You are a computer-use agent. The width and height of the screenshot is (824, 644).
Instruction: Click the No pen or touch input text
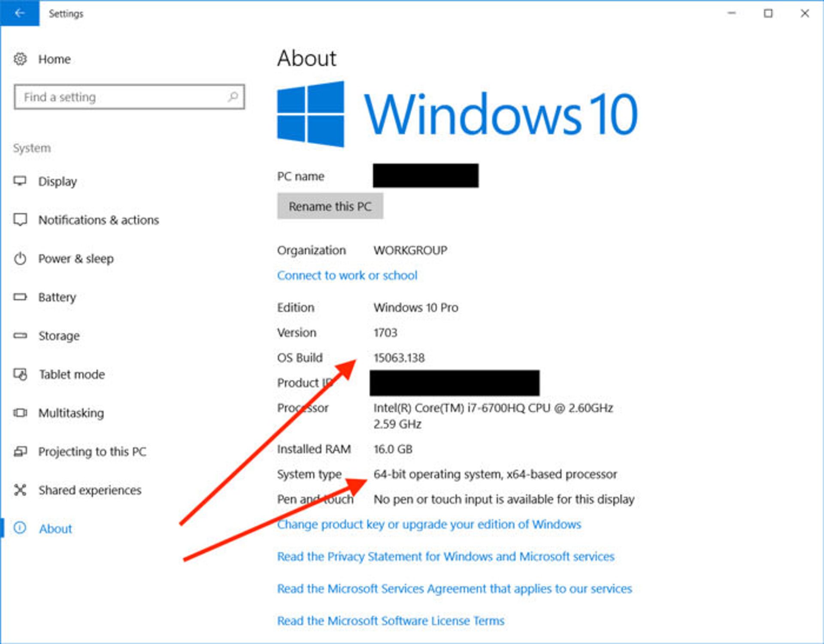[x=504, y=499]
